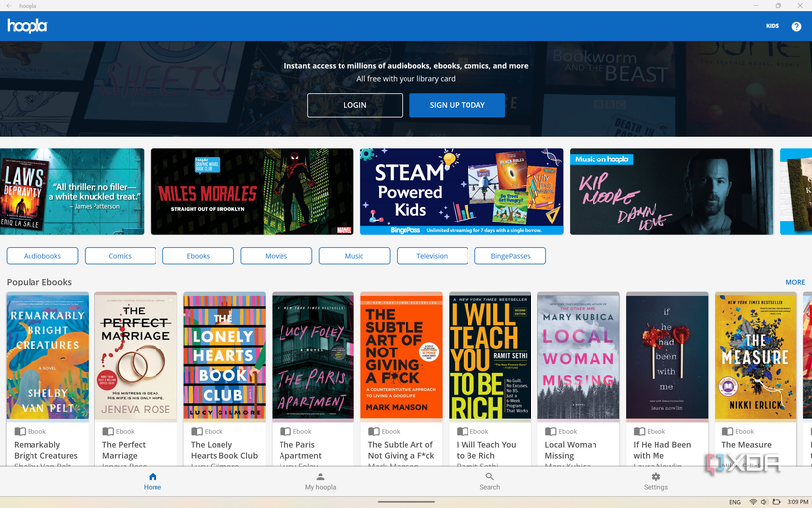
Task: Open the help question mark icon
Action: (x=796, y=26)
